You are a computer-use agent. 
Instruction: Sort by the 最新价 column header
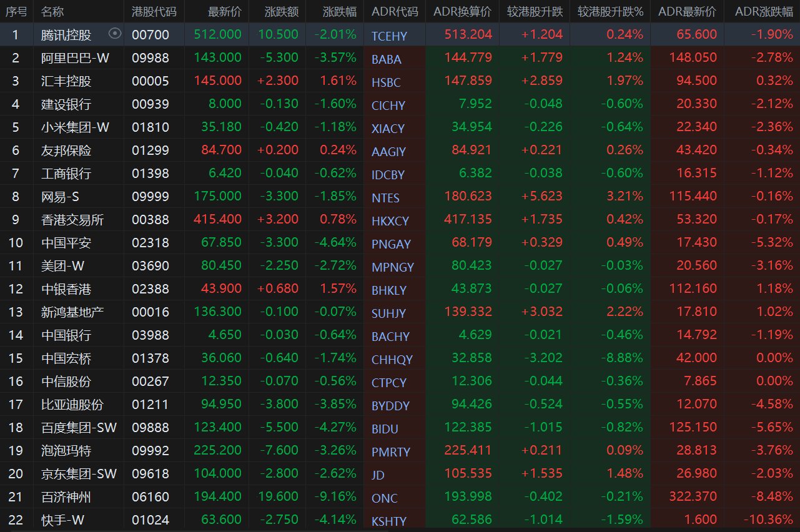coord(225,12)
